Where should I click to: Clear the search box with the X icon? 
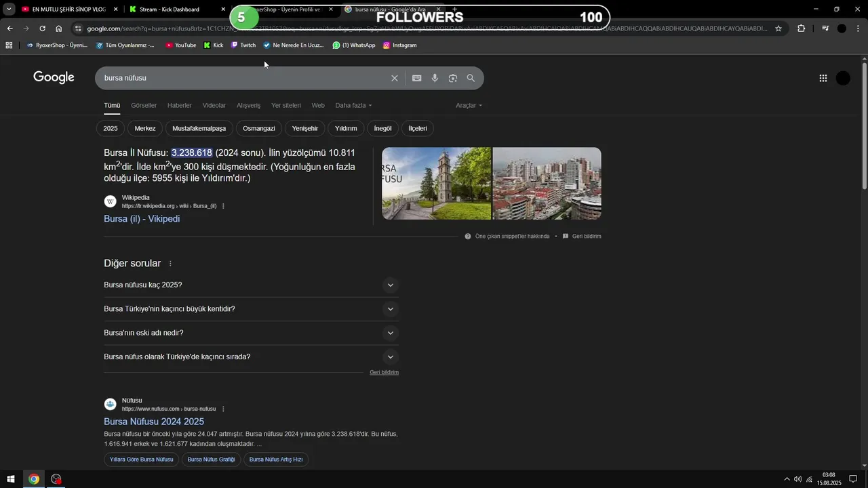click(x=395, y=78)
